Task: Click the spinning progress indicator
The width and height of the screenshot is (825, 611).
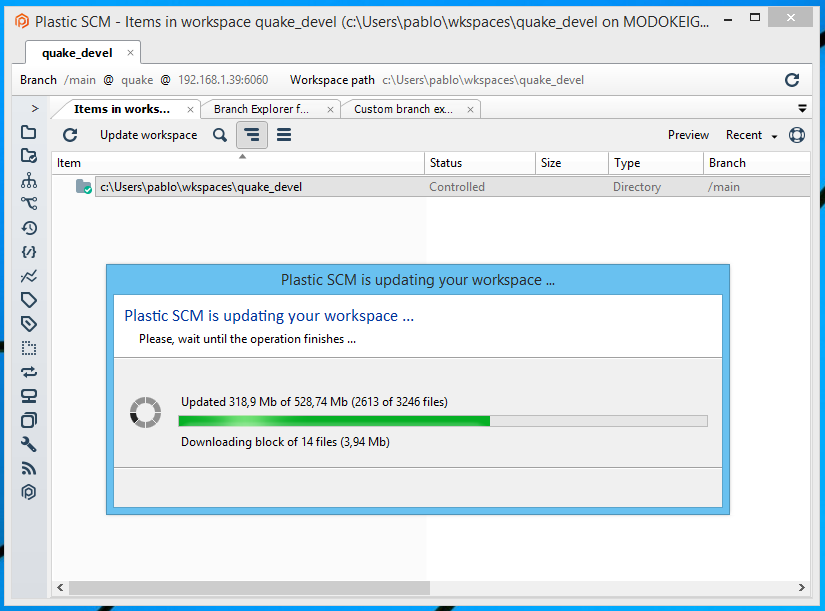Action: click(x=145, y=413)
